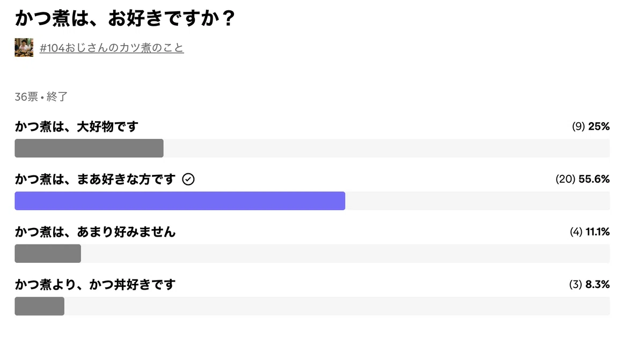Click the (20) 55.6% result label
Screen dimensions: 644x339
[x=583, y=179]
